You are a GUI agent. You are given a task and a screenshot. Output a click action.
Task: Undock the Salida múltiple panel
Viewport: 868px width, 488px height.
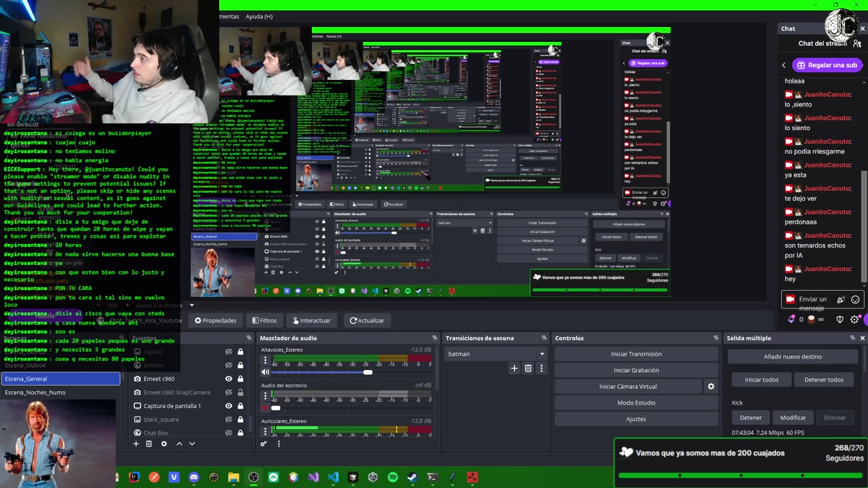click(x=852, y=338)
